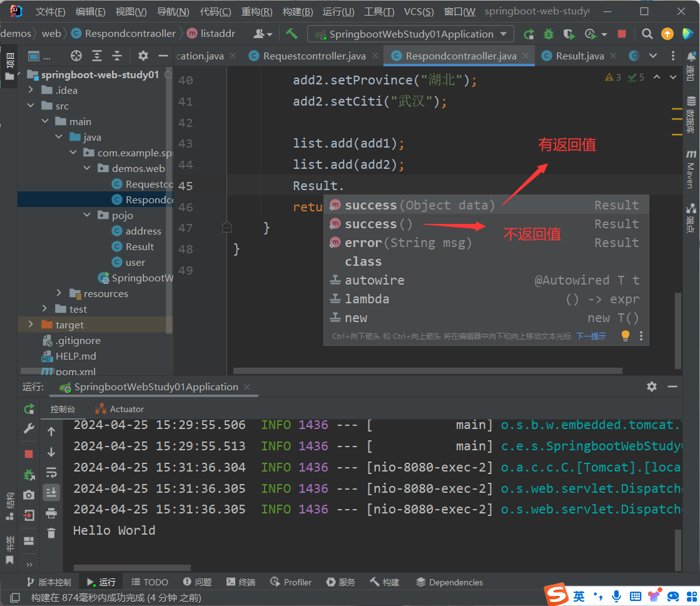
Task: Open Search Everywhere magnifier icon
Action: click(647, 34)
